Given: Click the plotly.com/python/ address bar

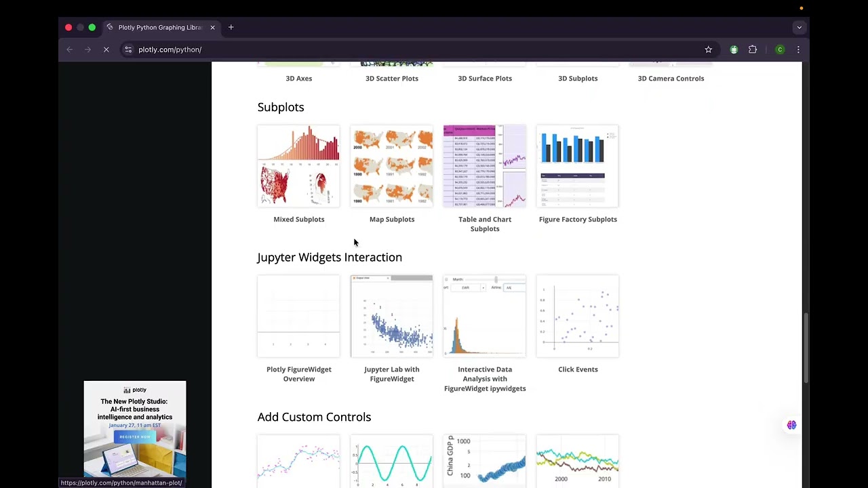Looking at the screenshot, I should click(x=414, y=49).
